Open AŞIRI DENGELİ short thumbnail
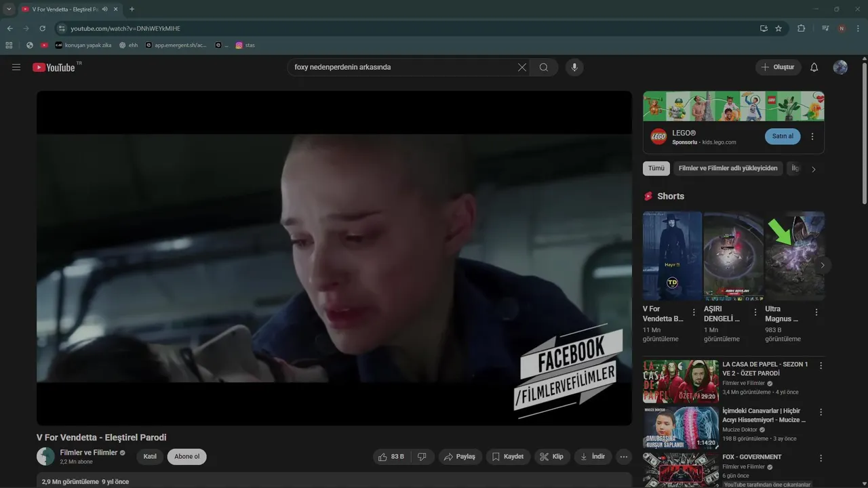868x488 pixels. [734, 256]
